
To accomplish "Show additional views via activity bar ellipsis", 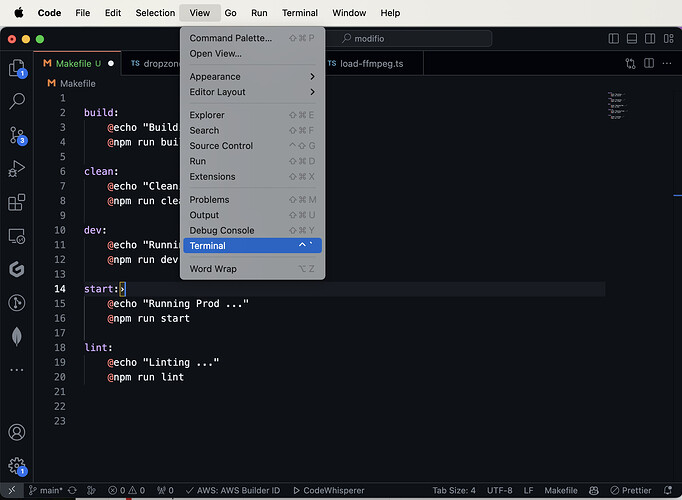I will point(17,370).
